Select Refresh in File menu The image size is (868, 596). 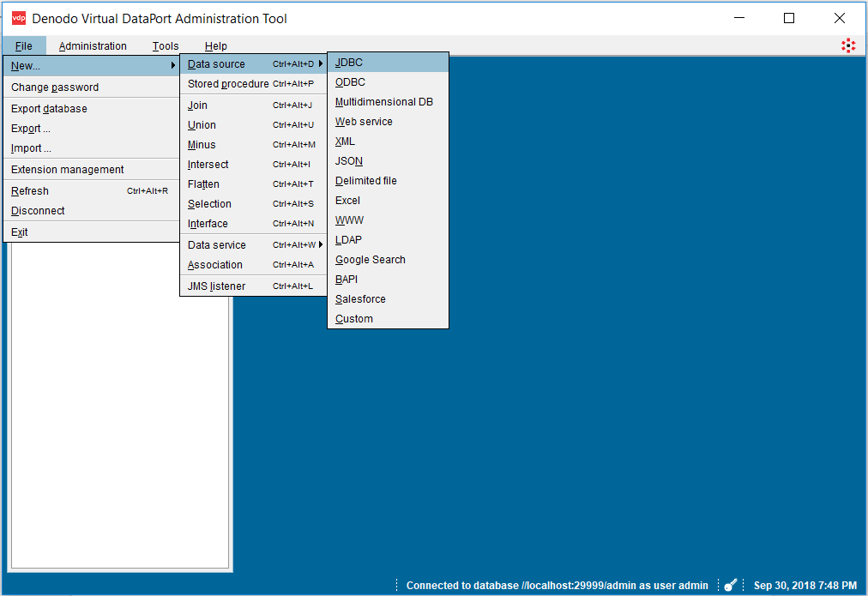pos(91,191)
